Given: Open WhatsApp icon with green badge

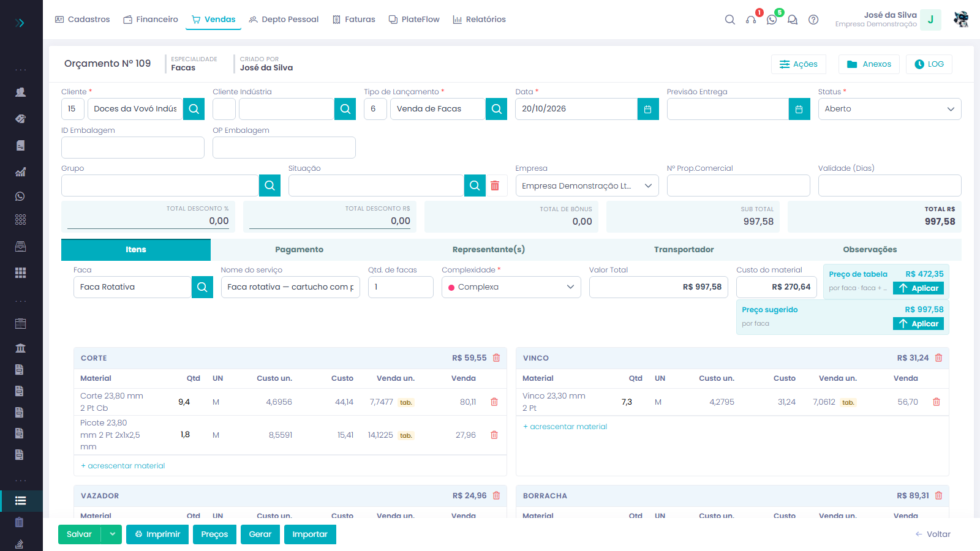Looking at the screenshot, I should [772, 20].
